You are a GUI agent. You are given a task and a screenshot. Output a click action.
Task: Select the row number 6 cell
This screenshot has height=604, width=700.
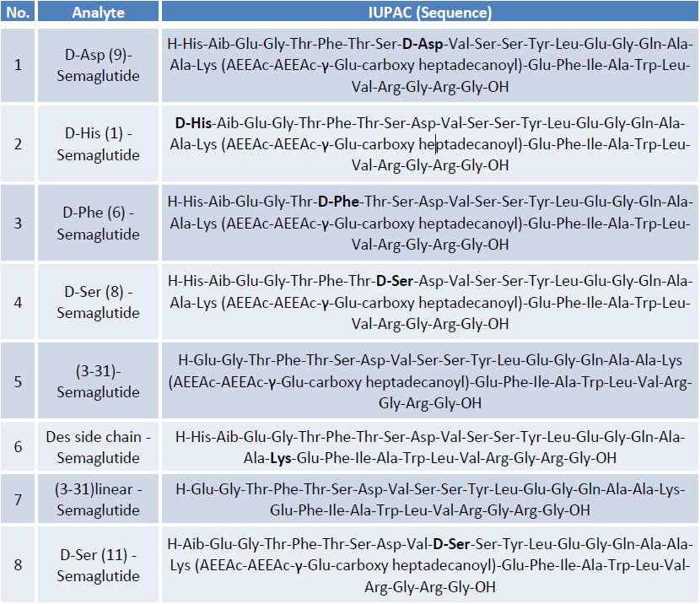coord(18,447)
